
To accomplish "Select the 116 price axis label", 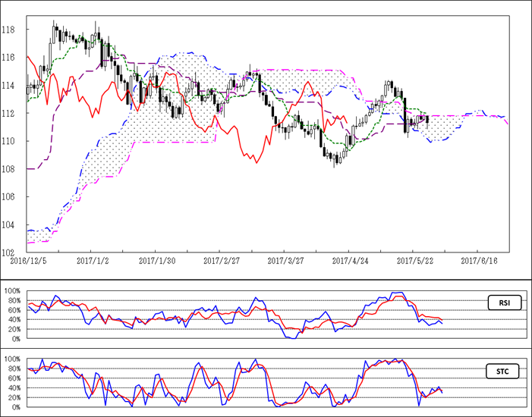I will [x=11, y=58].
